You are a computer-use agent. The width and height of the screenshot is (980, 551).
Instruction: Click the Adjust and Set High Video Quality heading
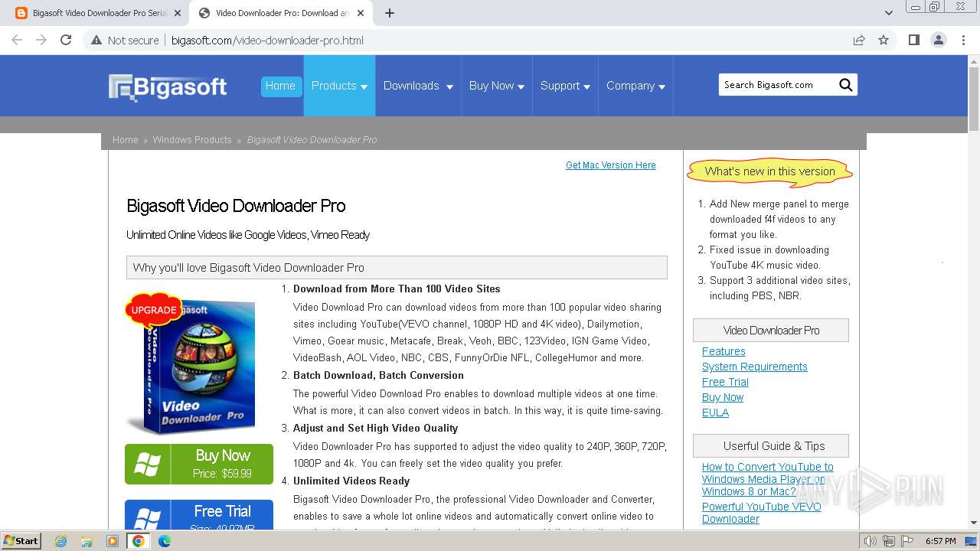[375, 429]
